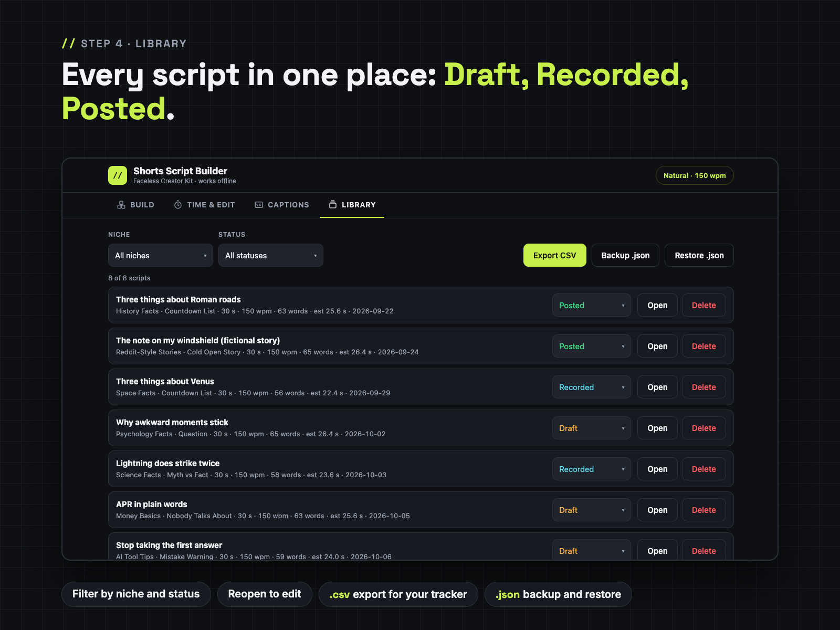The height and width of the screenshot is (630, 840).
Task: Change status of The note on my windshield
Action: 592,346
